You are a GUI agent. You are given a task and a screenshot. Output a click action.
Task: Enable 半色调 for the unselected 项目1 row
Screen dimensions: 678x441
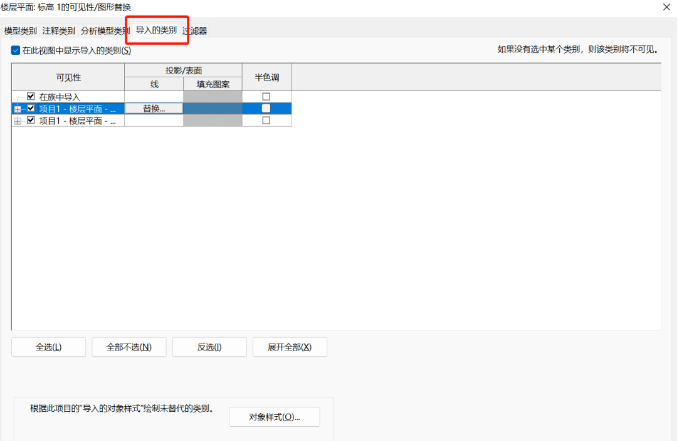(x=266, y=120)
